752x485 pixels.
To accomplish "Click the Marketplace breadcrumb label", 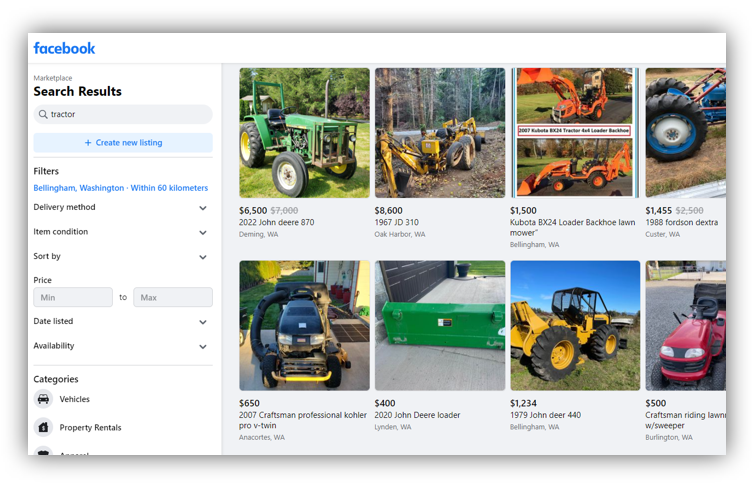I will [53, 78].
